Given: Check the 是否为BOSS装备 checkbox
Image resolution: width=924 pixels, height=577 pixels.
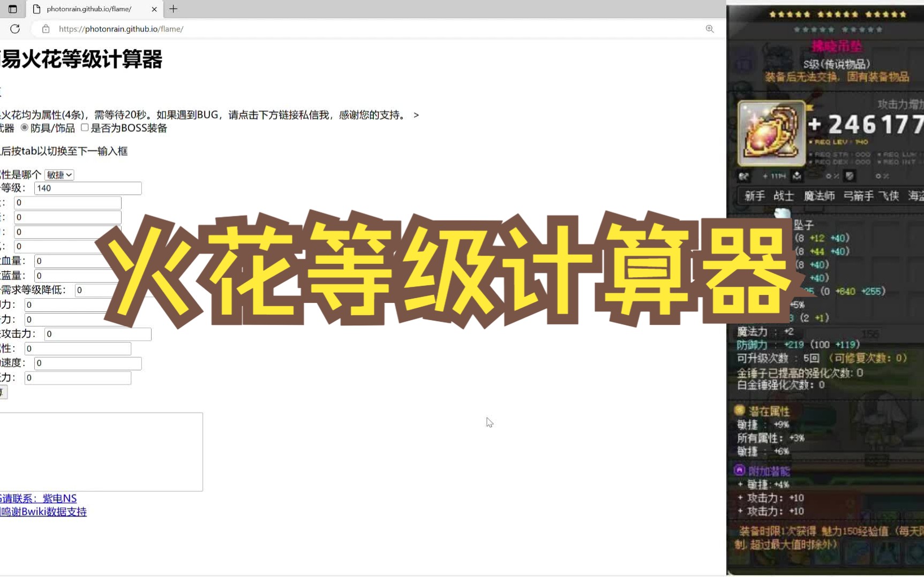Looking at the screenshot, I should click(x=85, y=127).
